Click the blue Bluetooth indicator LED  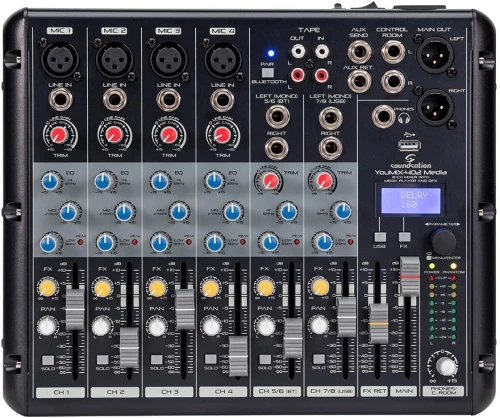[x=271, y=53]
